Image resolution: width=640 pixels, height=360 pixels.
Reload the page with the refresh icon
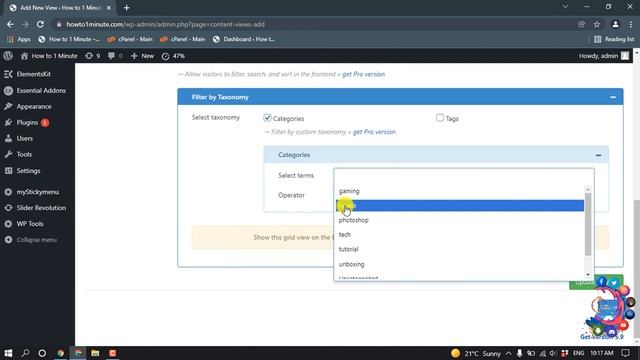click(x=40, y=24)
